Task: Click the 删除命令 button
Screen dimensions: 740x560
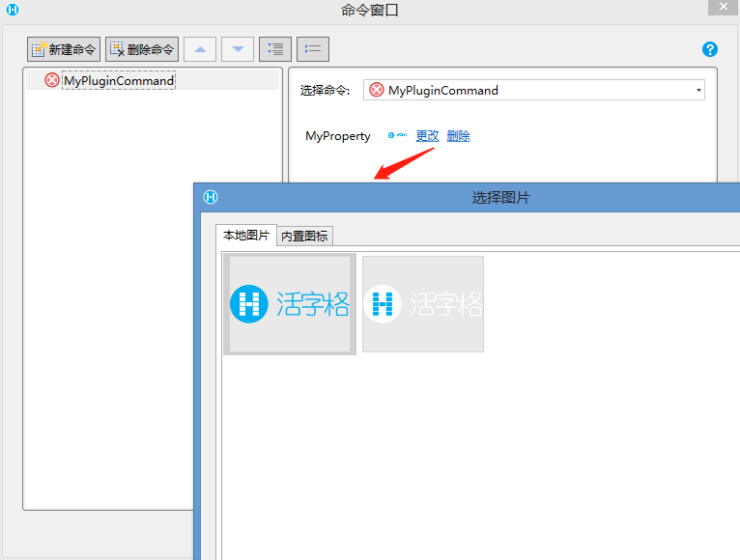Action: click(x=142, y=49)
